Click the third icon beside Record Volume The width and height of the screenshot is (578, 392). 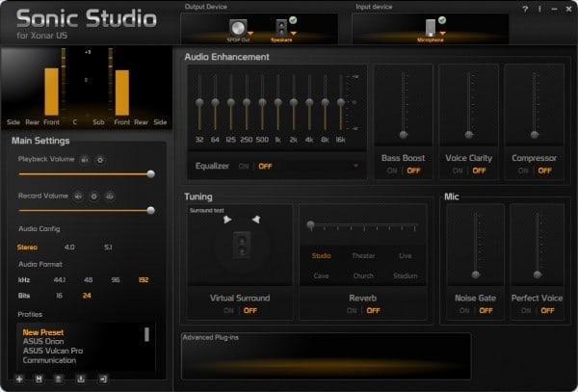tap(110, 196)
